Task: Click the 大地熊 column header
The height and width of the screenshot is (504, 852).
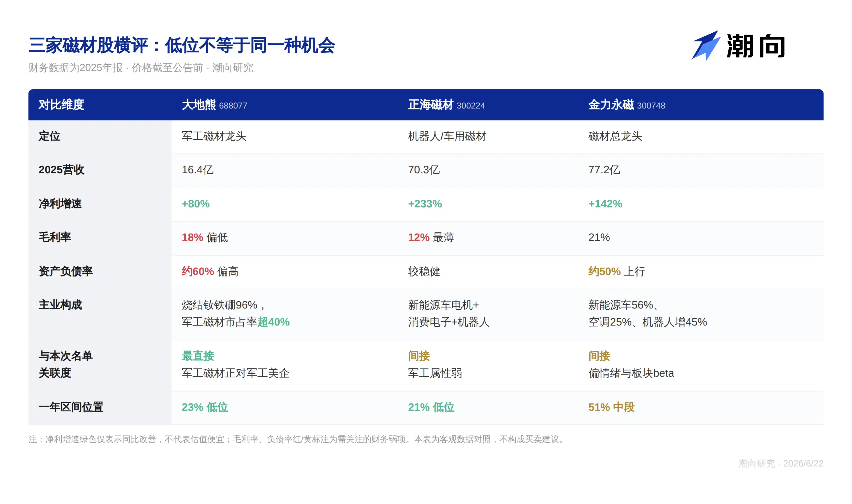Action: coord(199,105)
